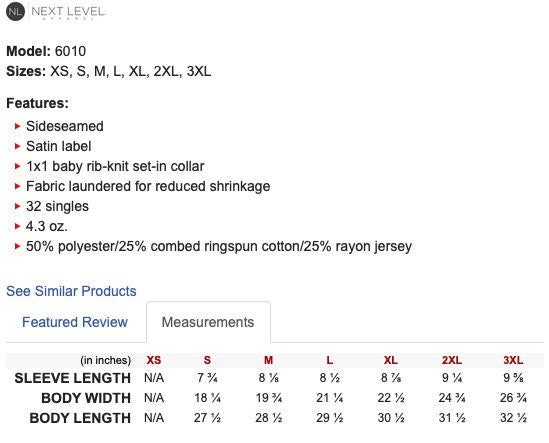Click the red arrow bullet beside Sideseamed
This screenshot has height=443, width=549.
coord(18,126)
